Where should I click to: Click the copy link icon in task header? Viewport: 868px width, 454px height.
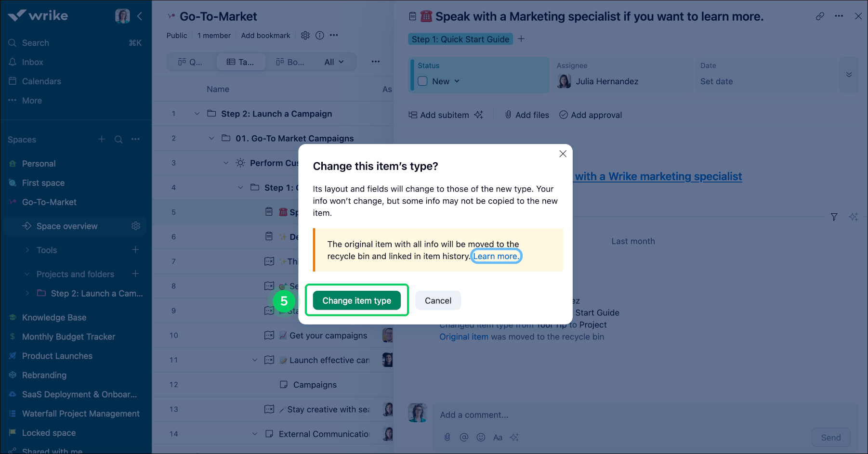[820, 16]
